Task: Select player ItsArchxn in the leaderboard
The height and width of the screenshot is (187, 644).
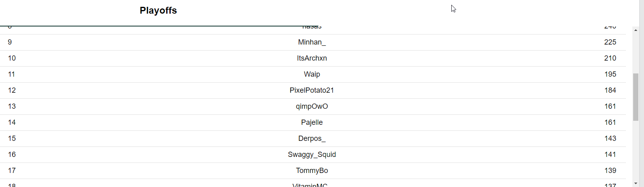Action: pos(312,58)
